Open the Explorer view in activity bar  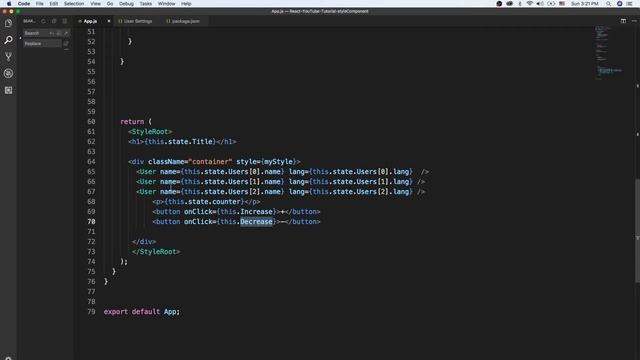(8, 23)
